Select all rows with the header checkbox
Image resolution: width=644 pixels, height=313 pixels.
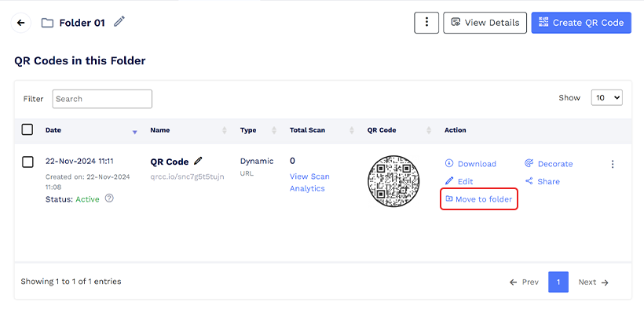[x=27, y=129]
